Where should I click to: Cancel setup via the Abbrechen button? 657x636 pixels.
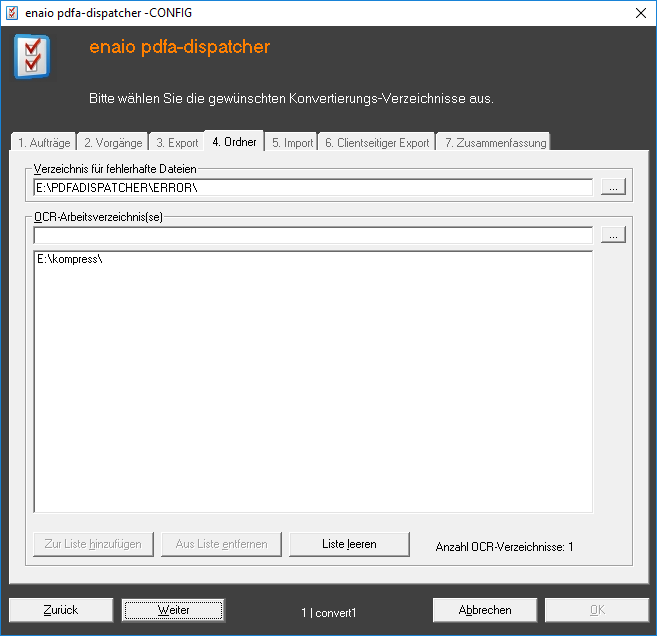point(485,610)
